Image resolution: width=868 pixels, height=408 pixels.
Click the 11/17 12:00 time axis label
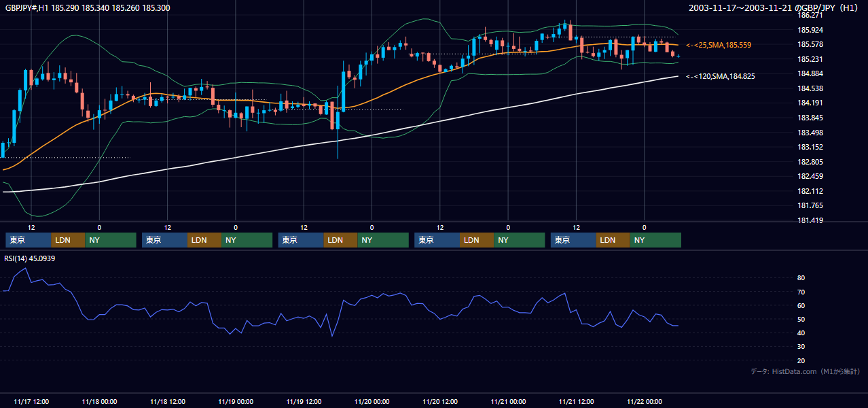pyautogui.click(x=31, y=402)
